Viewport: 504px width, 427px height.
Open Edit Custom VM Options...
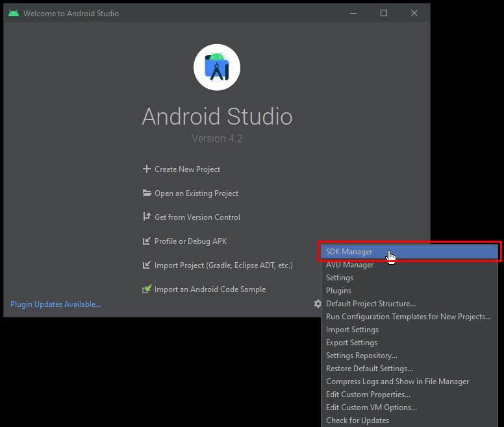tap(409, 408)
